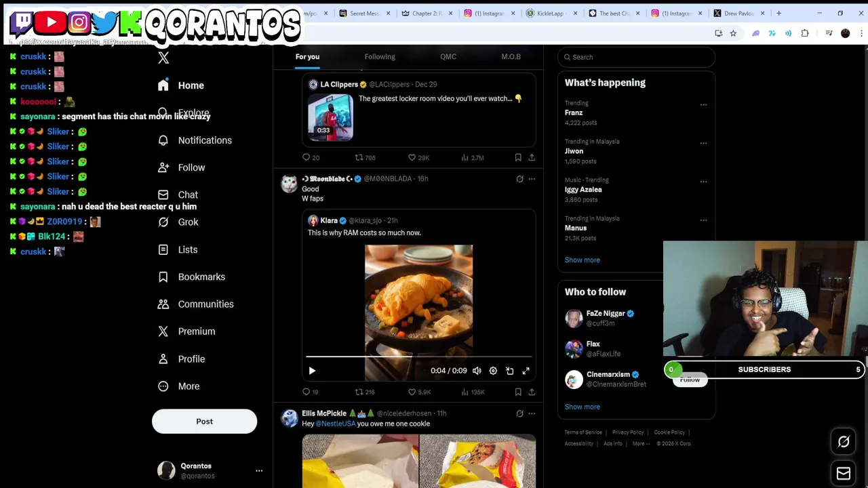This screenshot has height=488, width=868.
Task: Open more options for Manus trend
Action: point(703,220)
